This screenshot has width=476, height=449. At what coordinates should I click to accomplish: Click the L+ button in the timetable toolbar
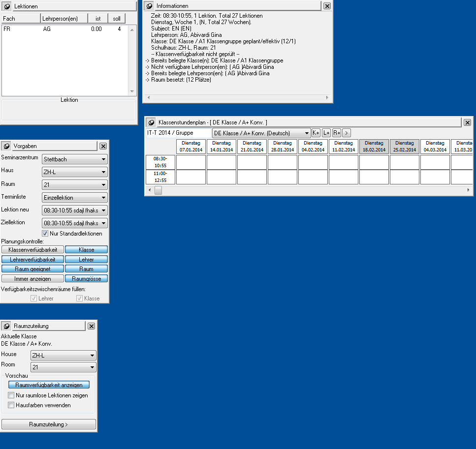[x=326, y=133]
